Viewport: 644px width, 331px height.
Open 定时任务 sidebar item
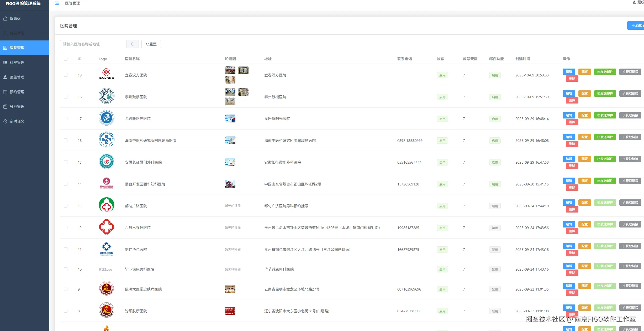click(17, 121)
